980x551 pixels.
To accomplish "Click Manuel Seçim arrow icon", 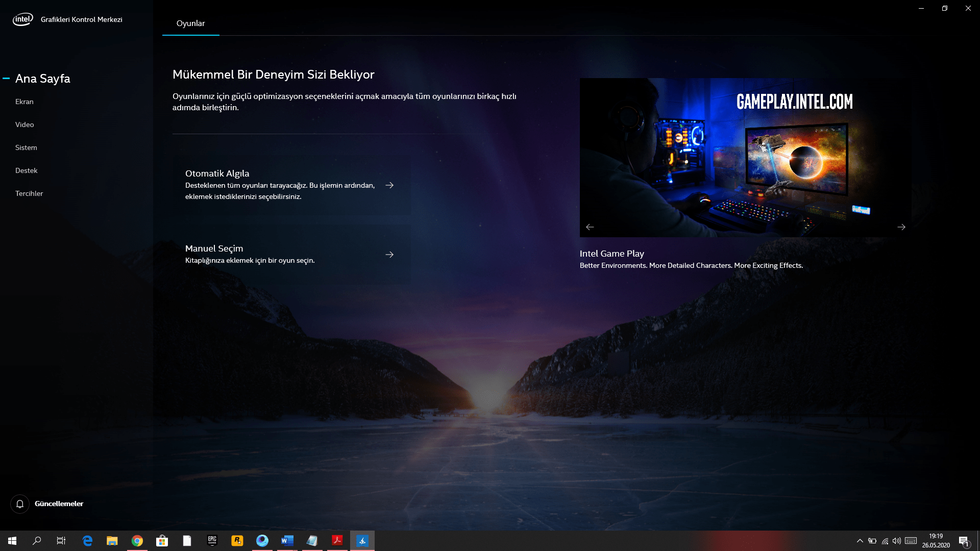I will pyautogui.click(x=389, y=255).
